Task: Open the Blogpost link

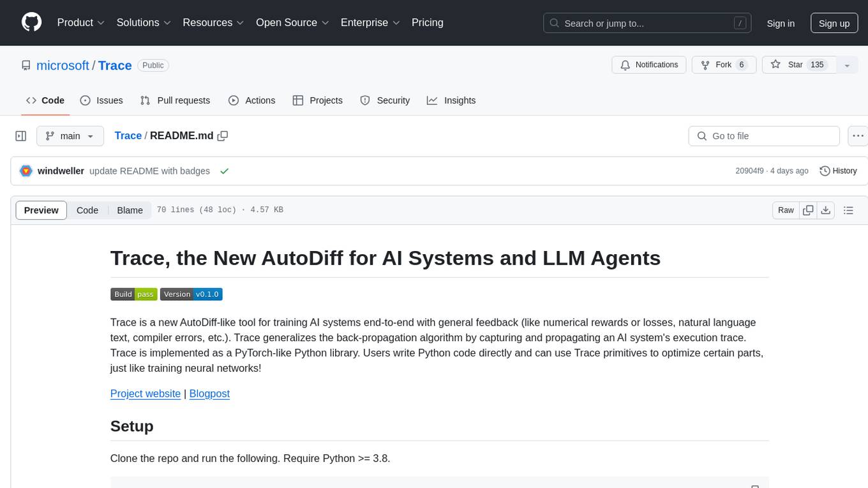Action: [209, 393]
